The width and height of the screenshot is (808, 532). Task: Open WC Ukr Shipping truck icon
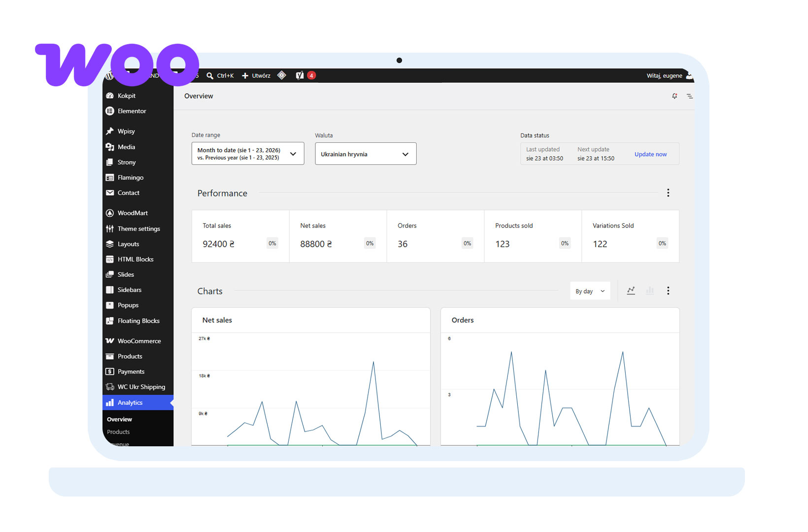[110, 387]
